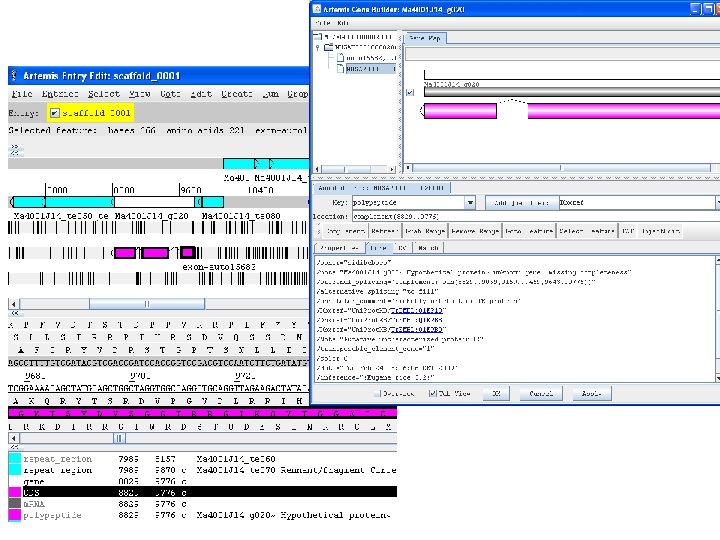Toggle the collapsible annotation panel header
The width and height of the screenshot is (720, 540).
tap(382, 188)
